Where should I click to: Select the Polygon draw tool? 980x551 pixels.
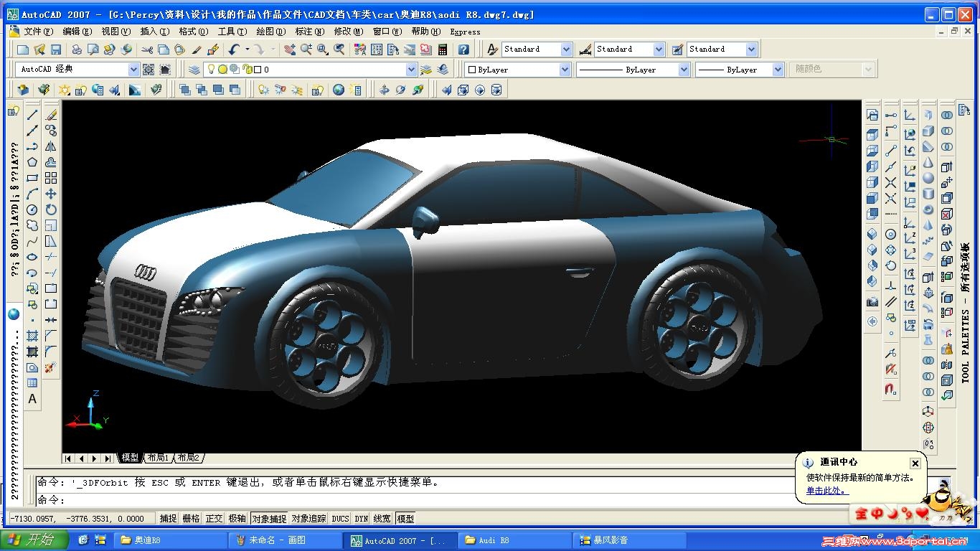tap(32, 162)
